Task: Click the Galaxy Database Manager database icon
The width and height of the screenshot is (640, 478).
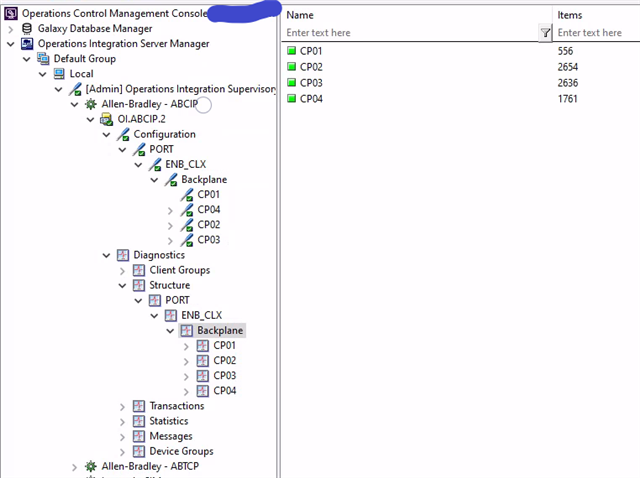Action: point(27,29)
